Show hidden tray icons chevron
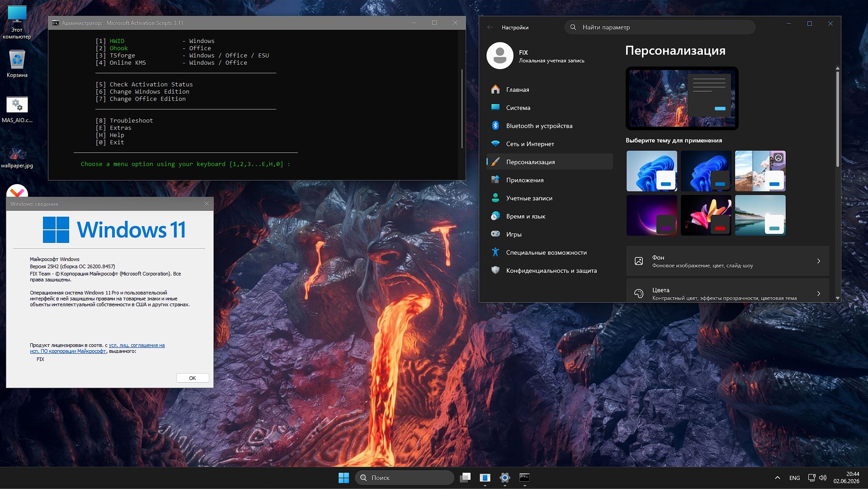The image size is (868, 489). [778, 478]
